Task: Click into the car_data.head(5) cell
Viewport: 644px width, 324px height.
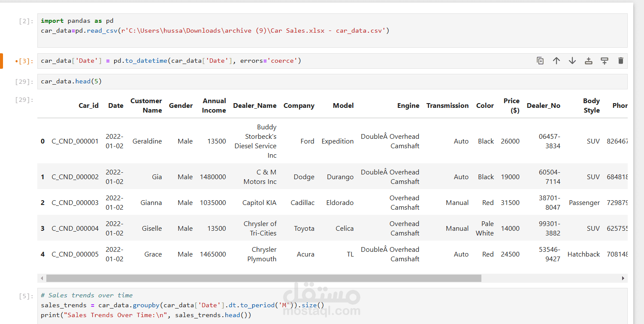Action: (x=257, y=81)
